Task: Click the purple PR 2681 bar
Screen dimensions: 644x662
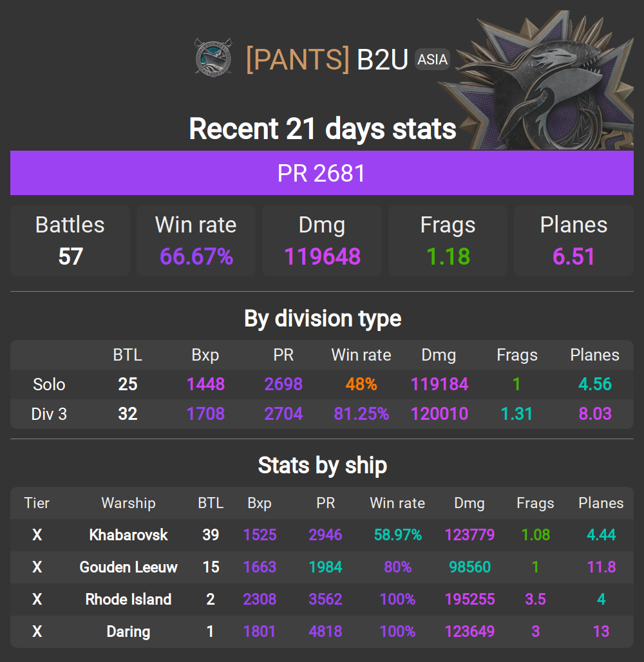Action: [322, 173]
